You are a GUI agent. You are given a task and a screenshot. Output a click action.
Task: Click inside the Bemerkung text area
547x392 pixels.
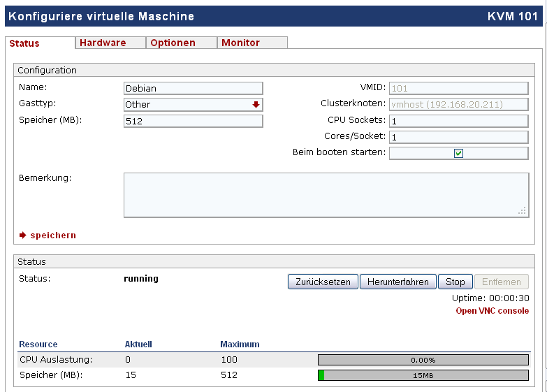326,195
